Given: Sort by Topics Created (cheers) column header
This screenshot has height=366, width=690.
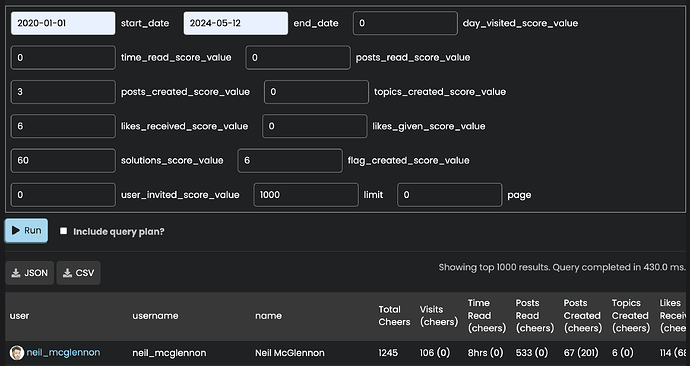Looking at the screenshot, I should coord(631,315).
